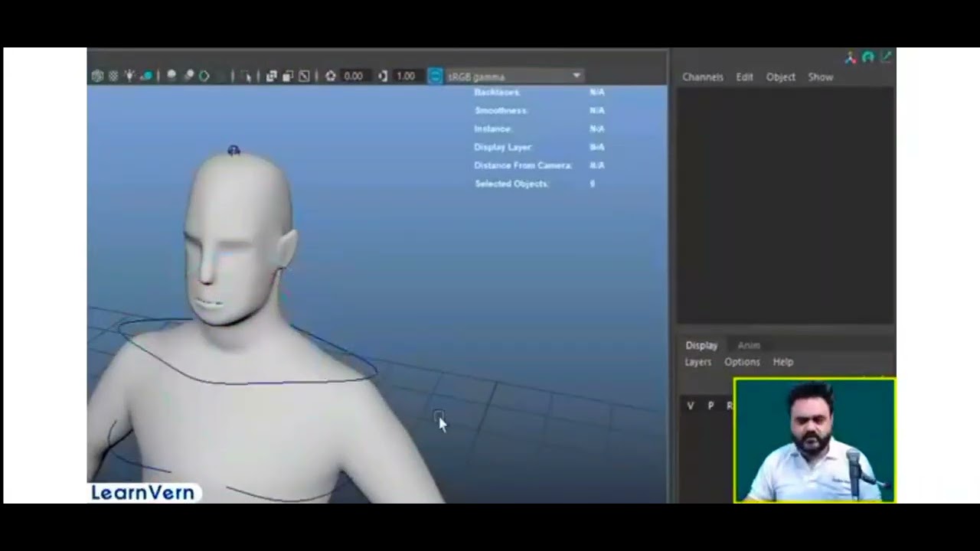
Task: Open the Edit menu in Channel Box
Action: click(x=744, y=77)
